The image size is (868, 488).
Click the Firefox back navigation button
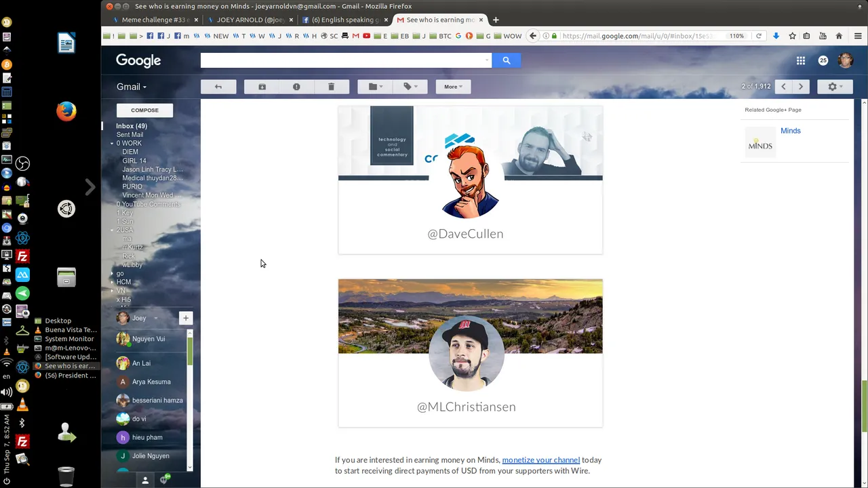(533, 36)
